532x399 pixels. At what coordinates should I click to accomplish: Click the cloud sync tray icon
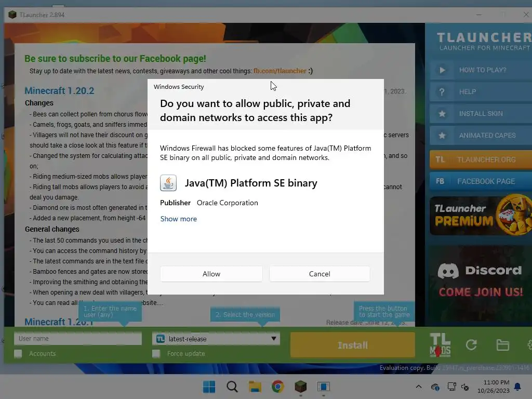point(435,387)
